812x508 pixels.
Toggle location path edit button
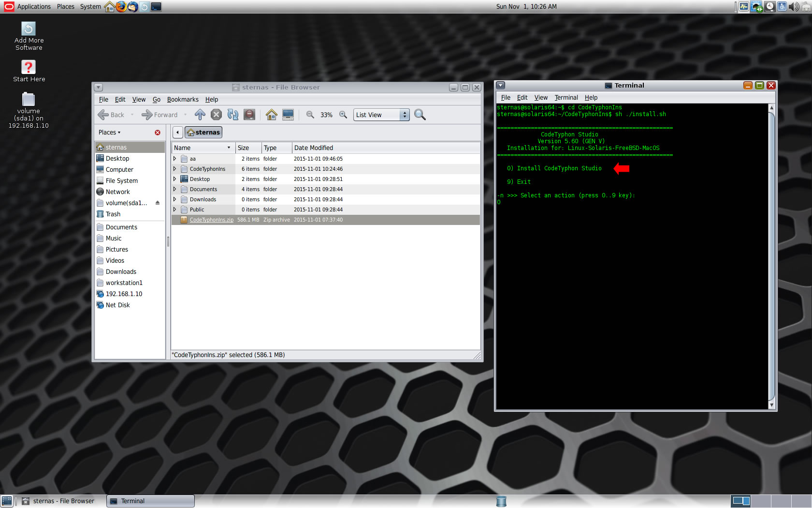pyautogui.click(x=177, y=132)
